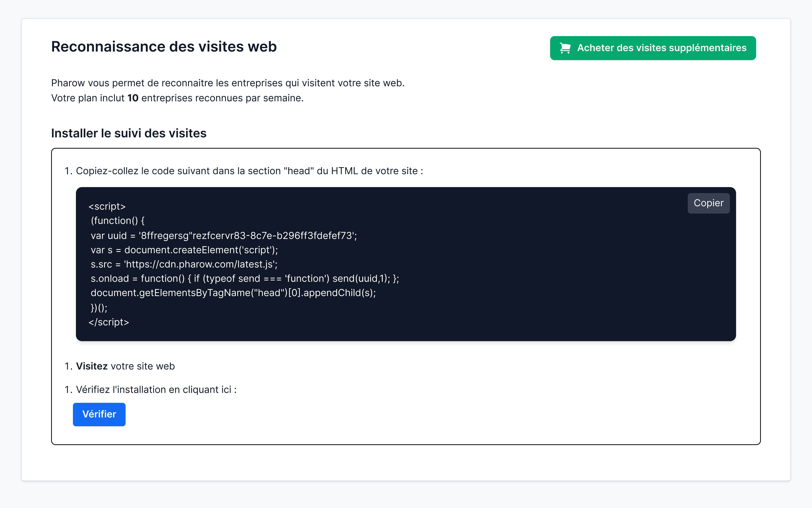Viewport: 812px width, 508px height.
Task: Click the opening <script> tag line
Action: [x=107, y=206]
